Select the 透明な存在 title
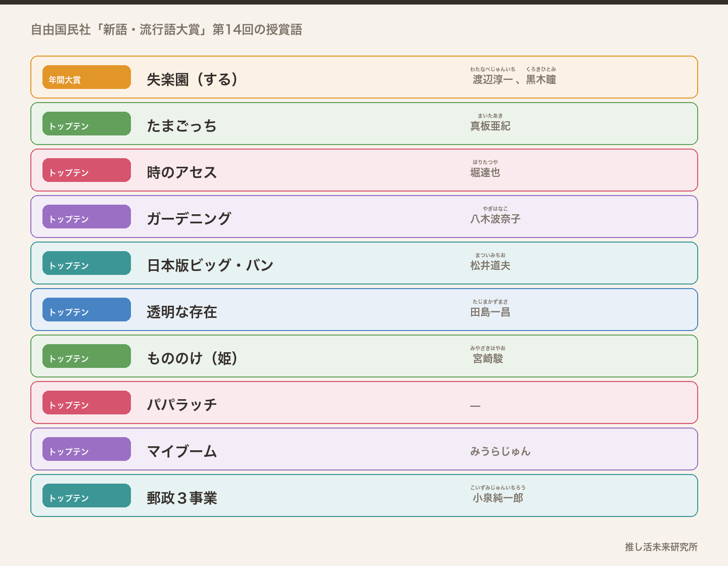The image size is (728, 566). (181, 312)
